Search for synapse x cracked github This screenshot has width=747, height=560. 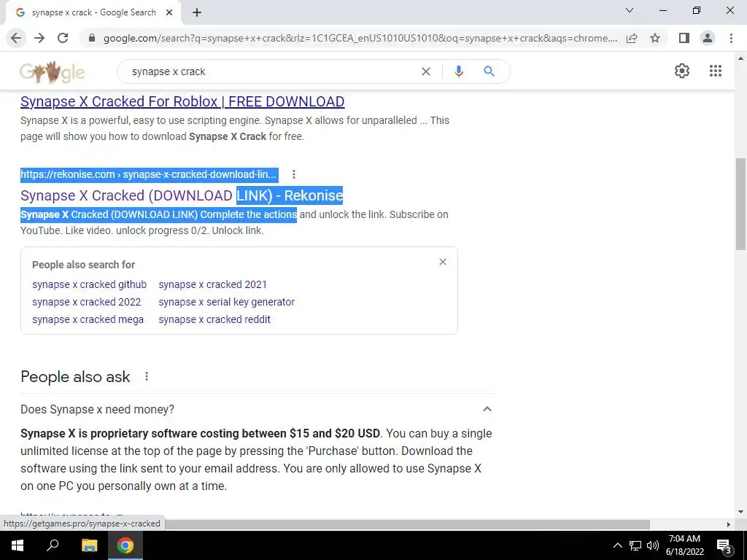(x=90, y=284)
